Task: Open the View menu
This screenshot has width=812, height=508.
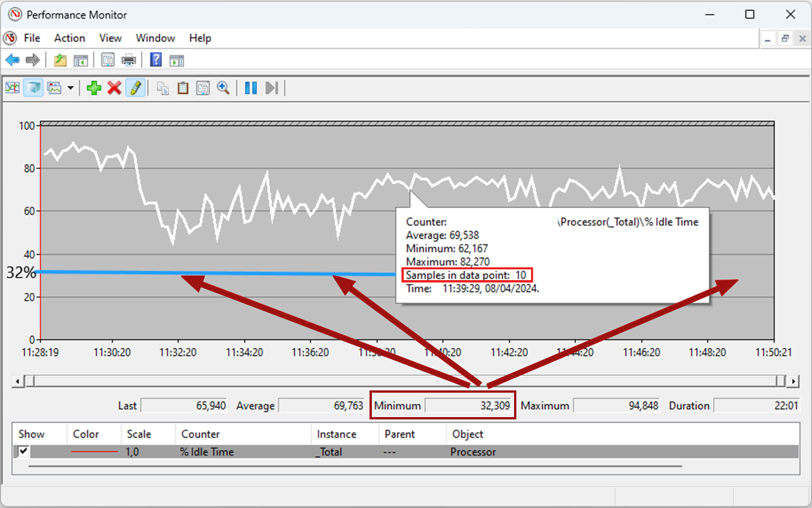Action: pyautogui.click(x=110, y=38)
